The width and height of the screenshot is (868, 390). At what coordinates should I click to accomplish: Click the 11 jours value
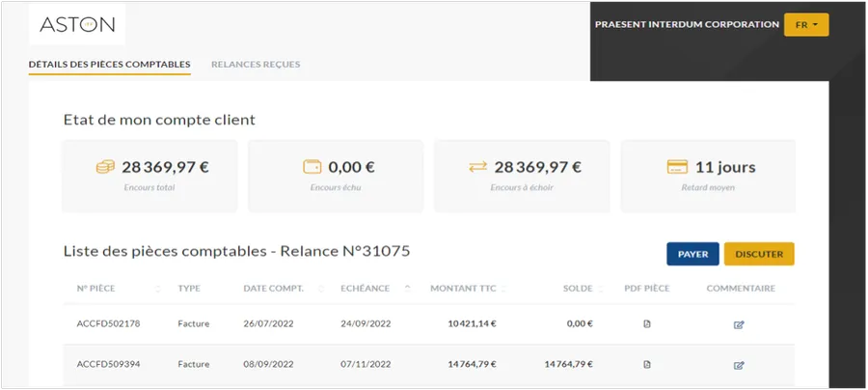pyautogui.click(x=725, y=167)
